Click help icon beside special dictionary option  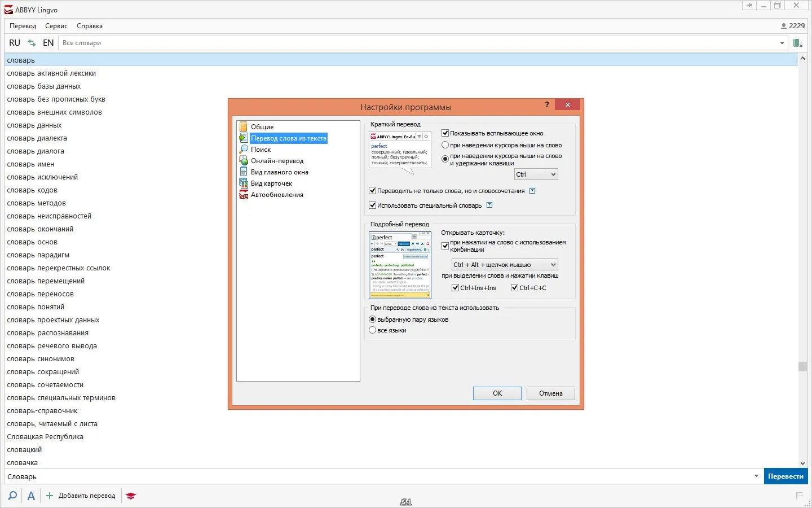(489, 205)
